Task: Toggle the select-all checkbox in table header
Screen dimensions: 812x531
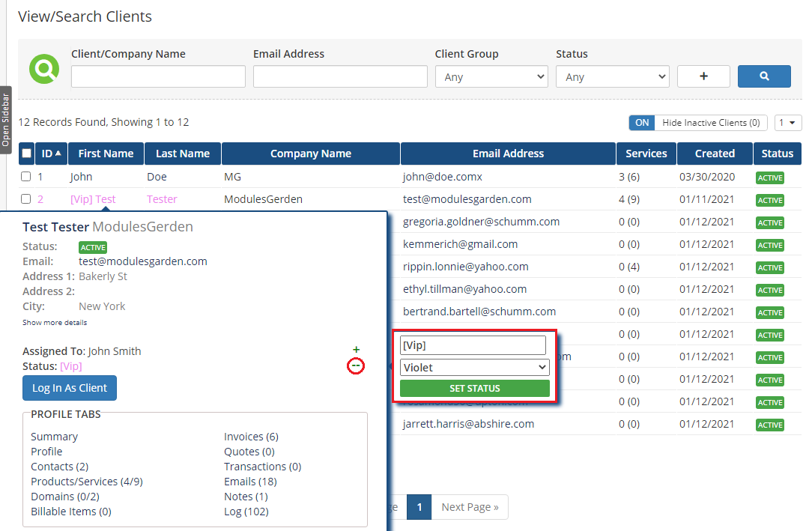Action: pyautogui.click(x=26, y=154)
